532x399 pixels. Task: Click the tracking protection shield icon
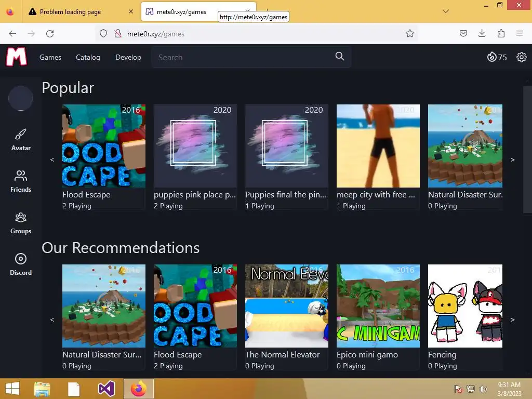(103, 33)
